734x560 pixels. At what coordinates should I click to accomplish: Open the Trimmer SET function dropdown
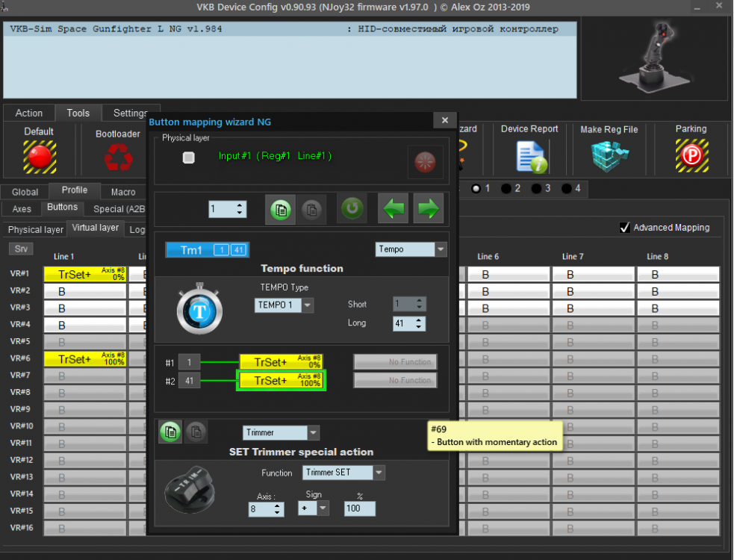click(343, 473)
